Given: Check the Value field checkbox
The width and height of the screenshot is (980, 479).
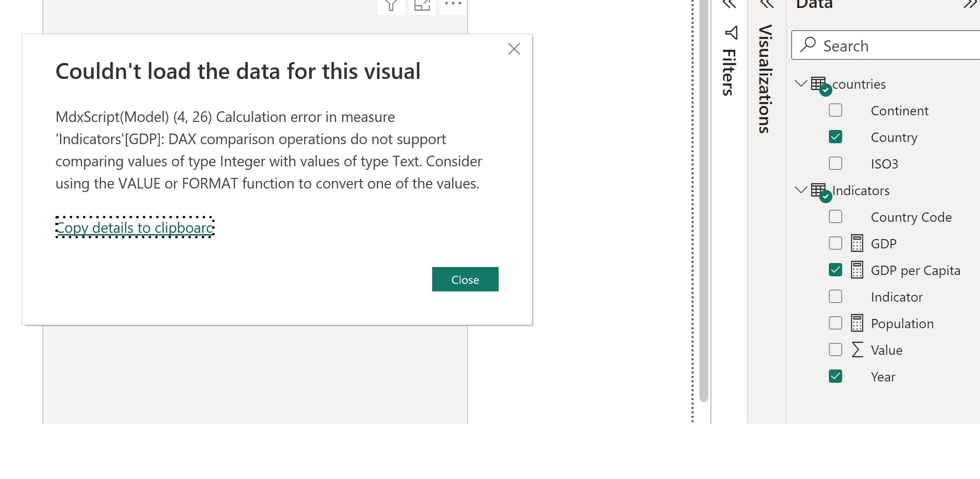Looking at the screenshot, I should coord(836,349).
